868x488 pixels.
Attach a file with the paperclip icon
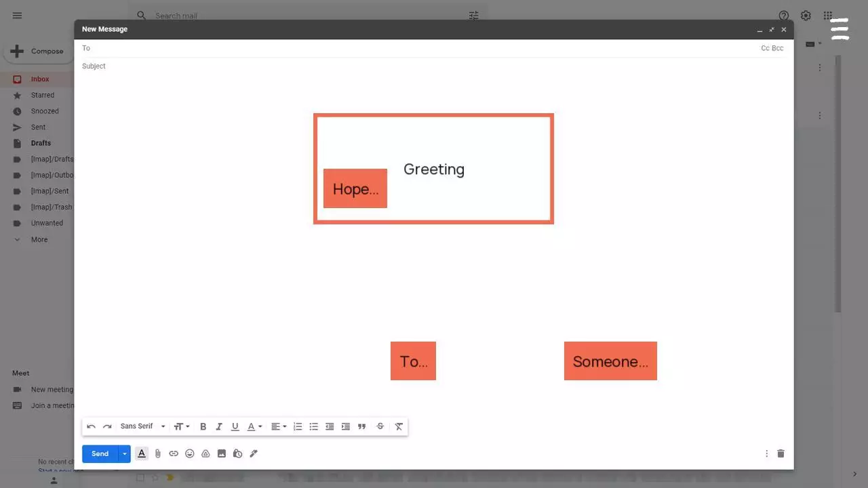click(157, 453)
